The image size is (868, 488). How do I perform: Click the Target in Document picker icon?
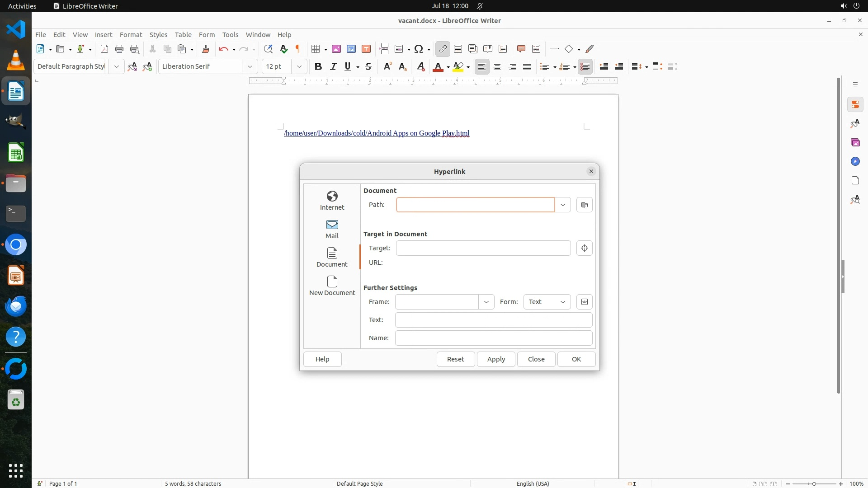pos(584,248)
